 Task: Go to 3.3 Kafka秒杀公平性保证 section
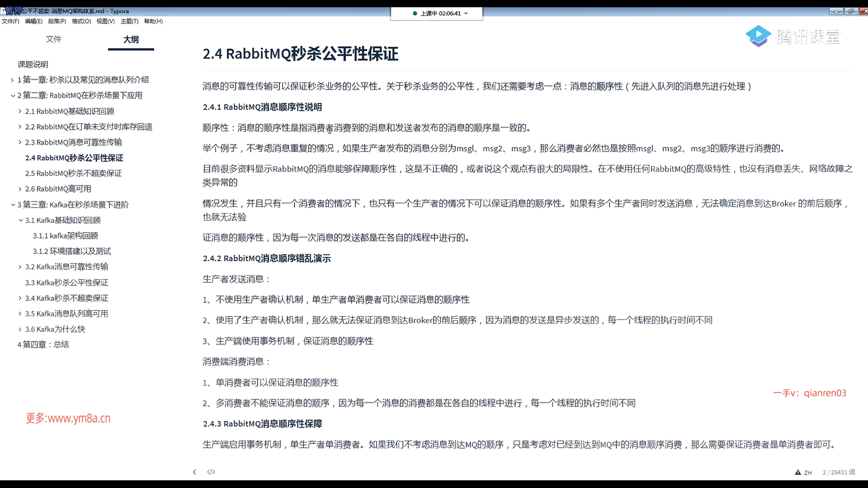(x=66, y=282)
